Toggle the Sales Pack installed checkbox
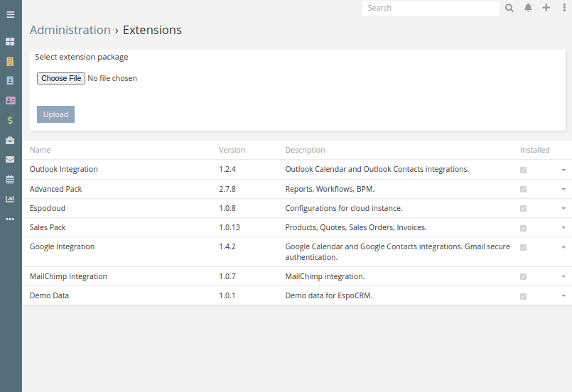572x392 pixels. point(523,228)
